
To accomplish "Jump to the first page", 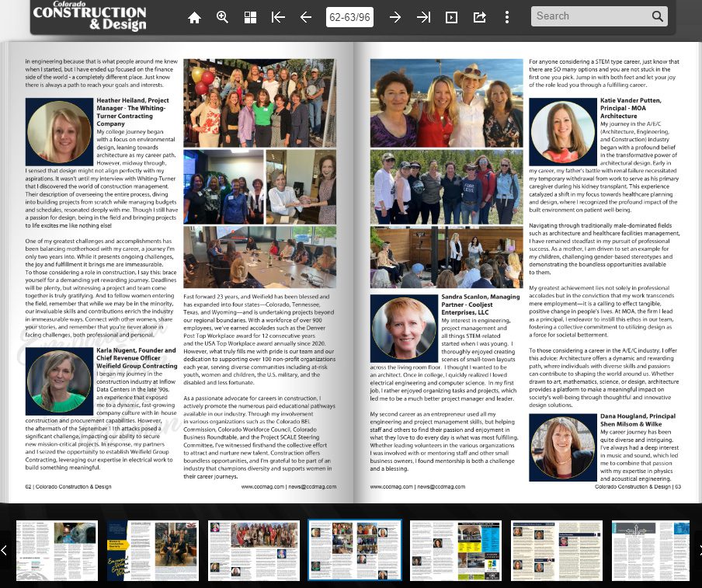I will [278, 17].
